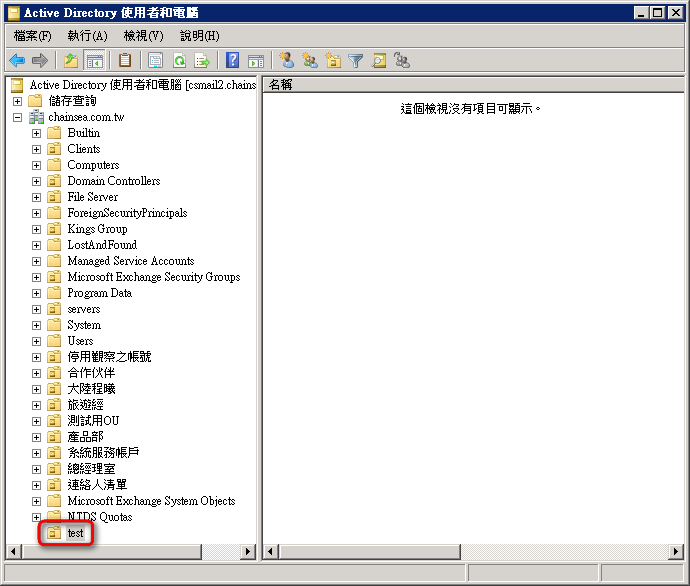Click the 名稱 column header
This screenshot has height=586, width=690.
pyautogui.click(x=473, y=84)
